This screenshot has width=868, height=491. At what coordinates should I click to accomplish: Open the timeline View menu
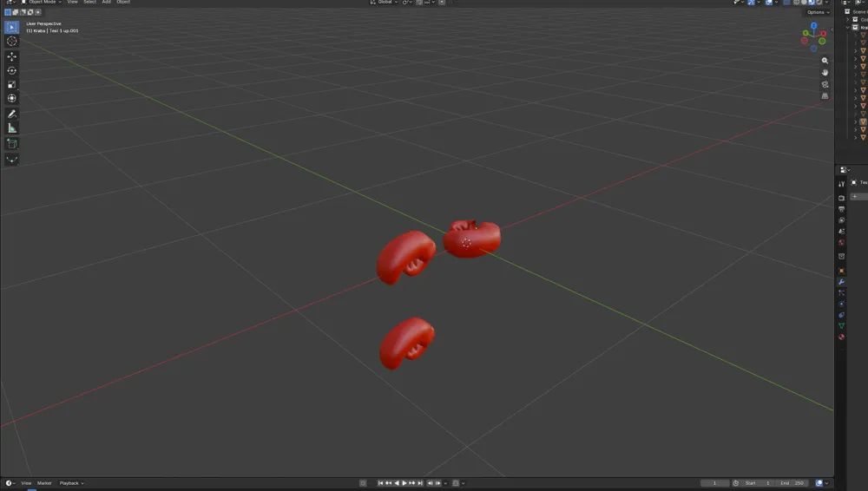[26, 483]
